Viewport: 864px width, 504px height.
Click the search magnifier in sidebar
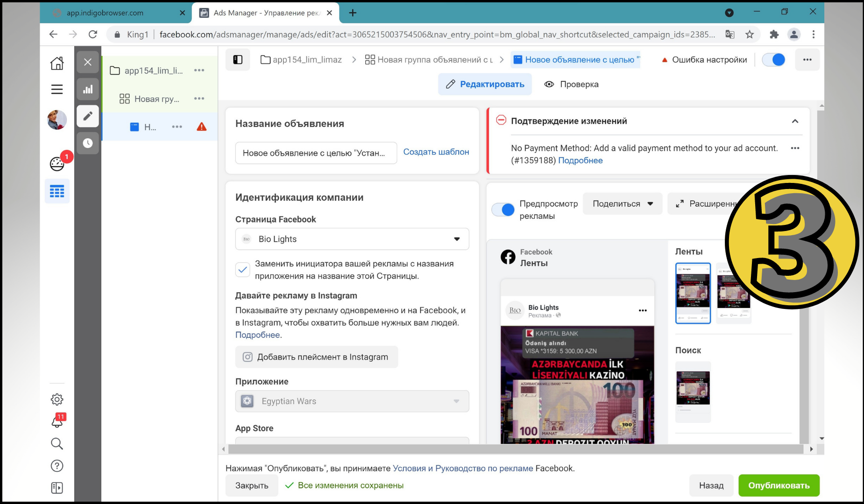coord(57,443)
